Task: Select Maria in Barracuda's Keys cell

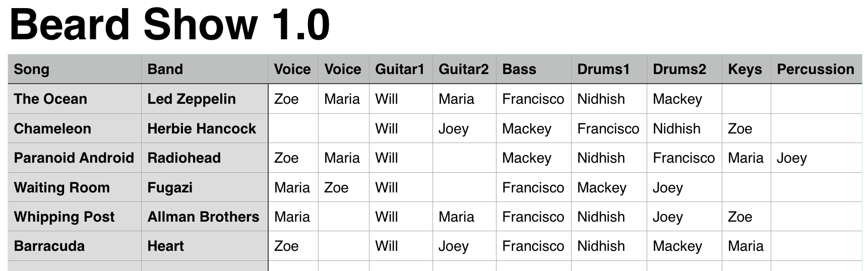Action: 746,246
